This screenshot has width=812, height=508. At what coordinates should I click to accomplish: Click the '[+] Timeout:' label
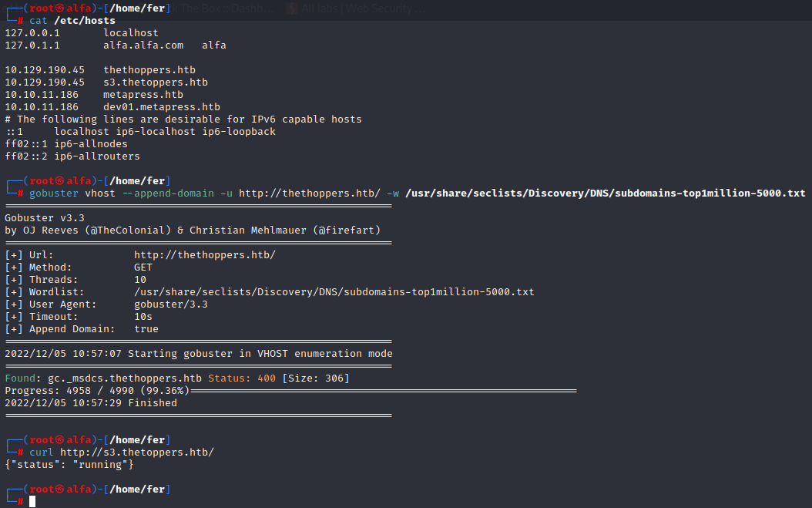[42, 317]
